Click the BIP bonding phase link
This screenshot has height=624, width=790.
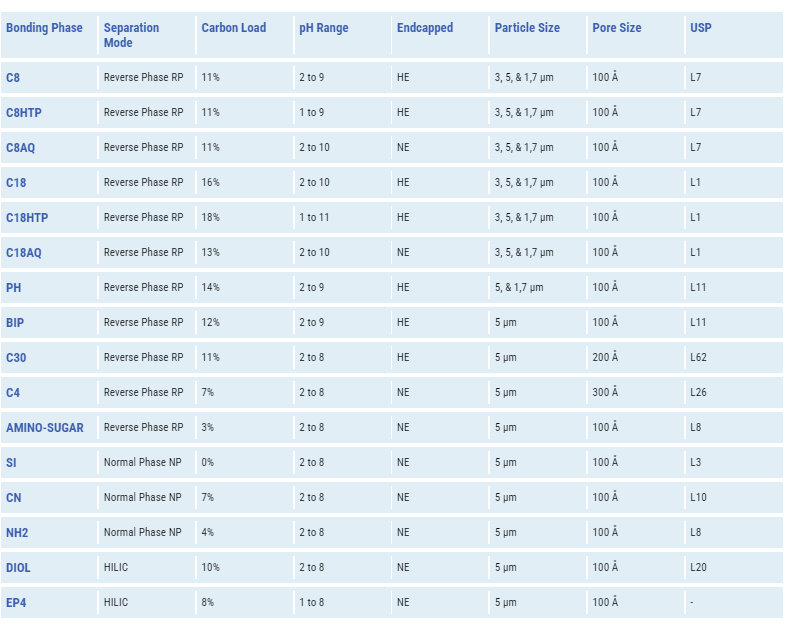click(15, 323)
